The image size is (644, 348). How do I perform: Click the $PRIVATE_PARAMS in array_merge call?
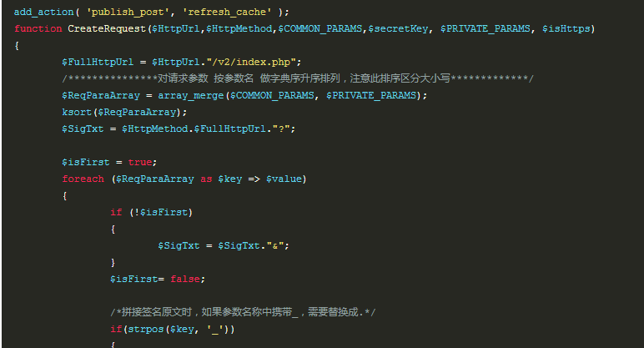coord(371,95)
